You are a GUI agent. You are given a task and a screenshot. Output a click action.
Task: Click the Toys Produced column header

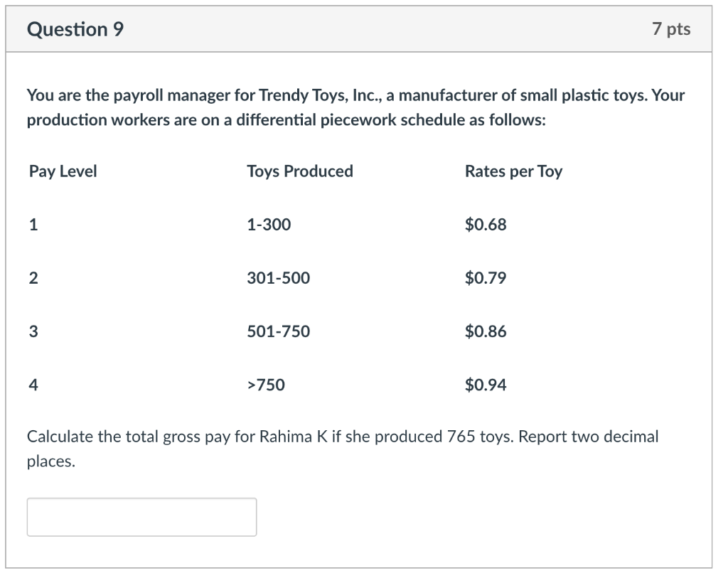click(299, 171)
